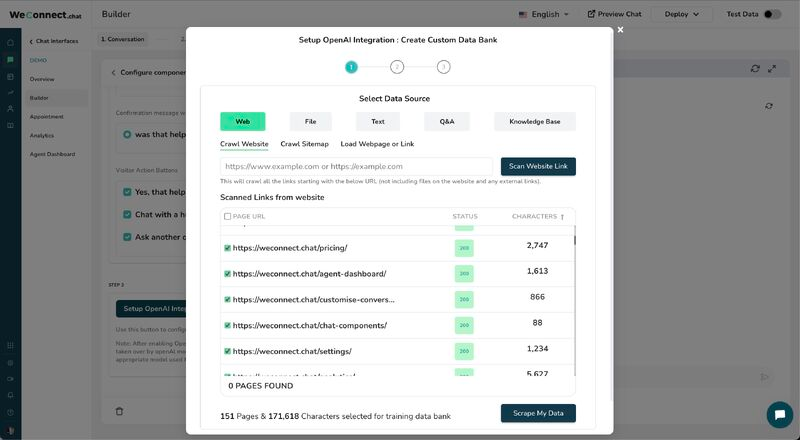The image size is (800, 440).
Task: Click the Scan Website Link button
Action: click(x=538, y=166)
